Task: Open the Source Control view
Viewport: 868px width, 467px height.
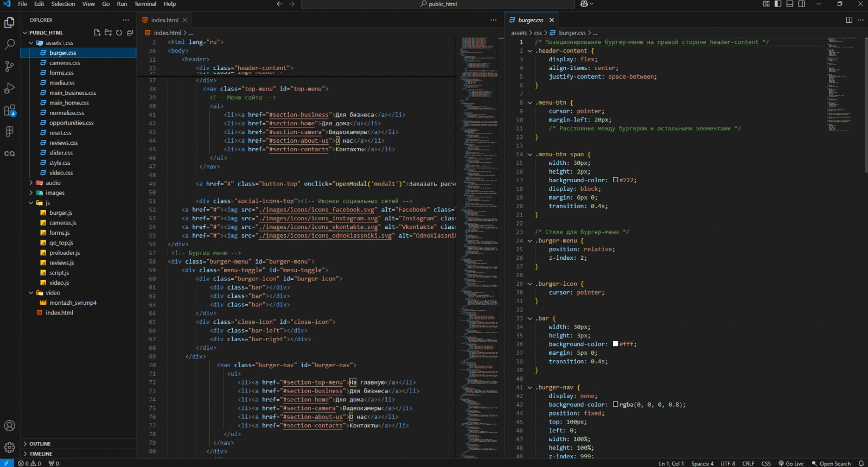Action: point(9,66)
